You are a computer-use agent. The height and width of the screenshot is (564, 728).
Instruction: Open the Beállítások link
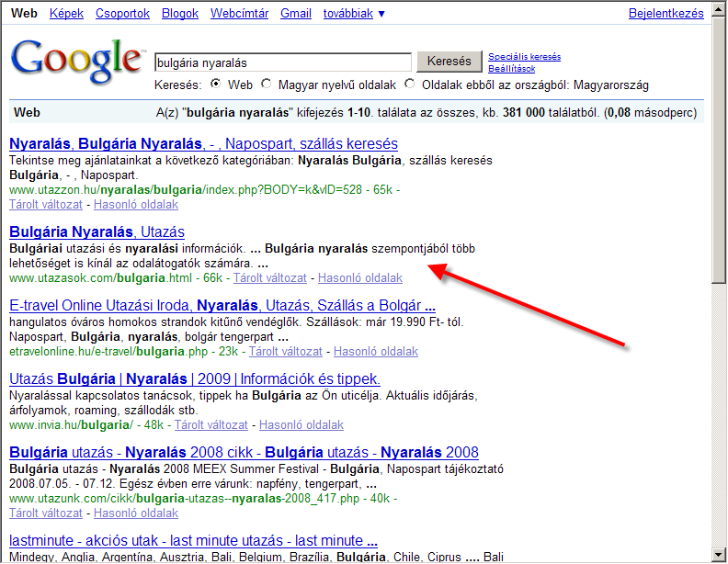(x=512, y=69)
